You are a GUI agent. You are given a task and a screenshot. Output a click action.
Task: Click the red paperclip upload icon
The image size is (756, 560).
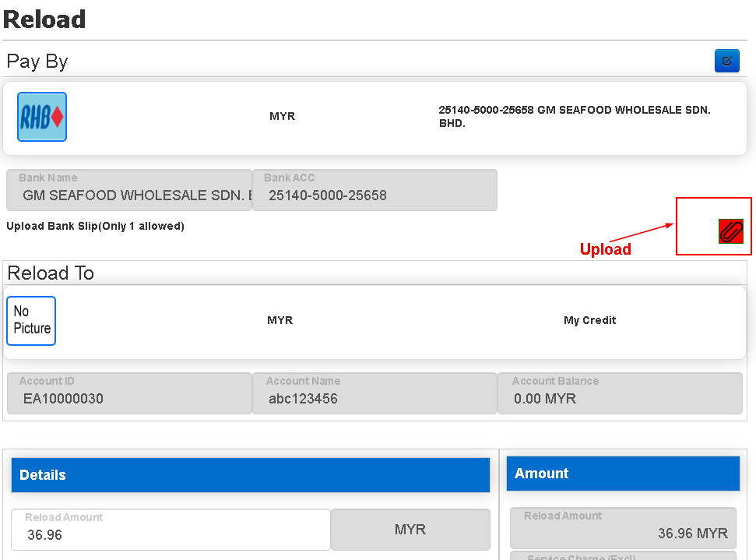(730, 231)
